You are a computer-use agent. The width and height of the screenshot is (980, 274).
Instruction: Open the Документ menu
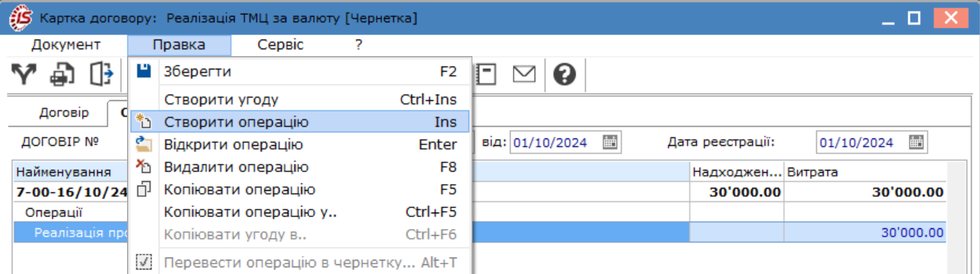point(66,45)
